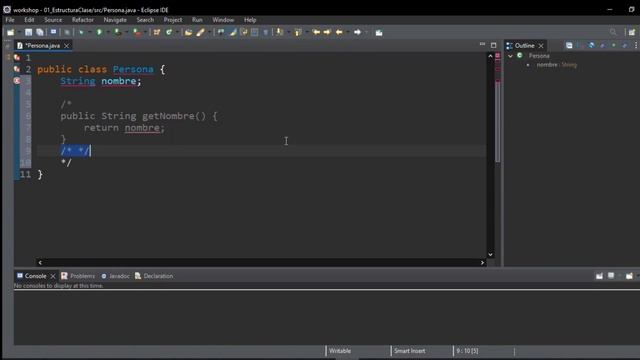The width and height of the screenshot is (640, 360).
Task: Click the horizontal scrollbar right arrow
Action: [x=482, y=262]
